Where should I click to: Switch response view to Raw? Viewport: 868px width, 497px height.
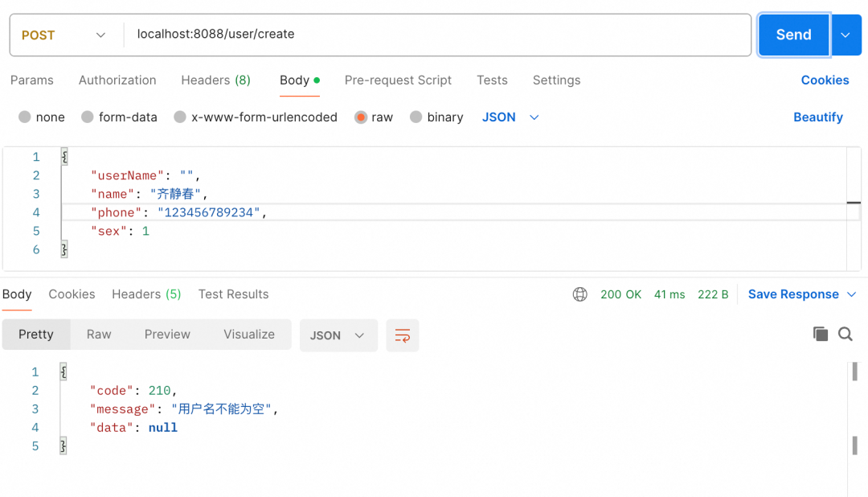[x=99, y=335]
